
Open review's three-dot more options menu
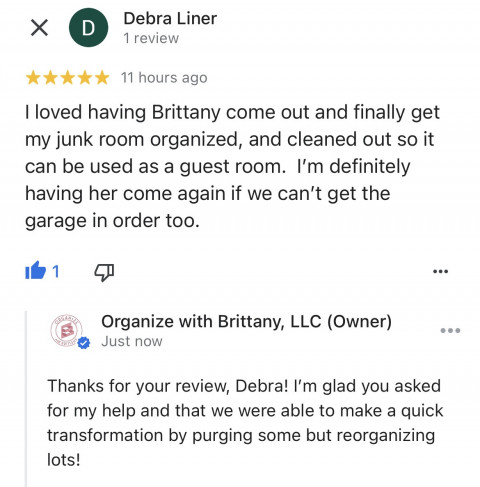click(x=440, y=271)
